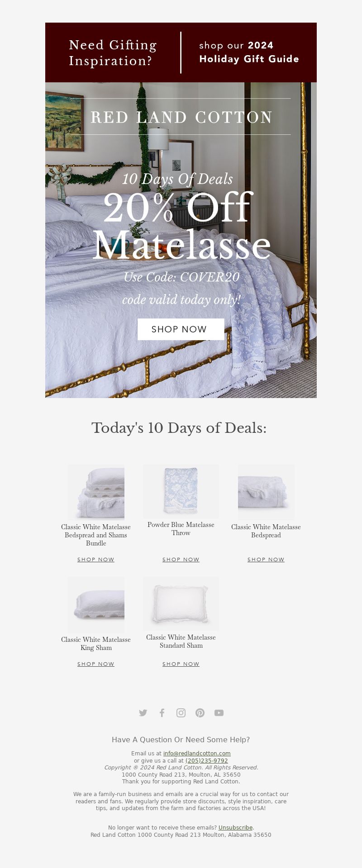Email info@redlandcotton.com link

(x=197, y=754)
